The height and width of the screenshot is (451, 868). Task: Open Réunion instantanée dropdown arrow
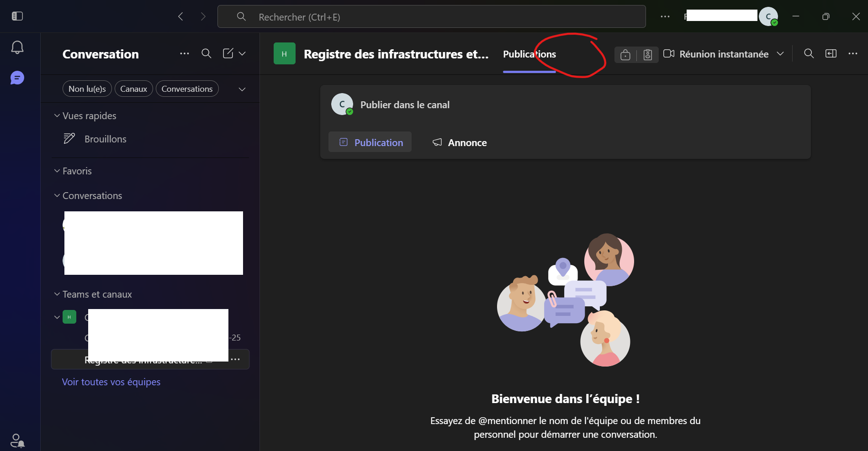tap(780, 54)
